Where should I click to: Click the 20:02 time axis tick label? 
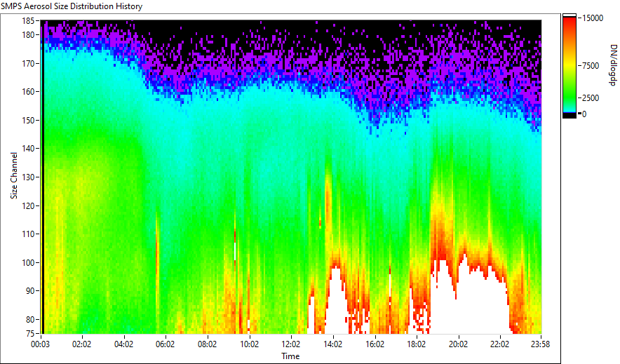pos(458,344)
